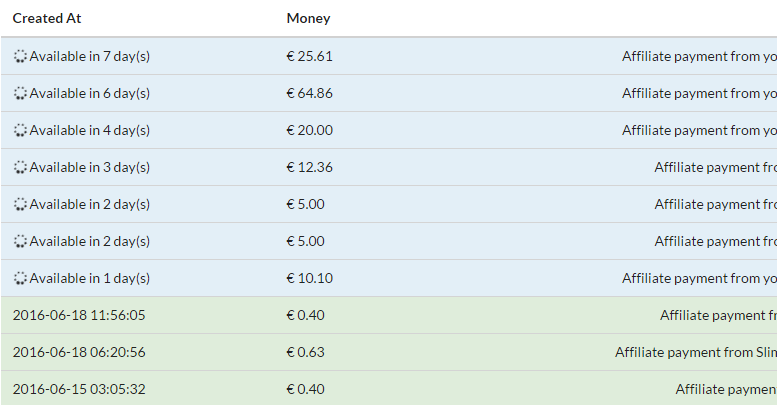Click the pending spinner icon on the 6 day(s) row

(20, 93)
